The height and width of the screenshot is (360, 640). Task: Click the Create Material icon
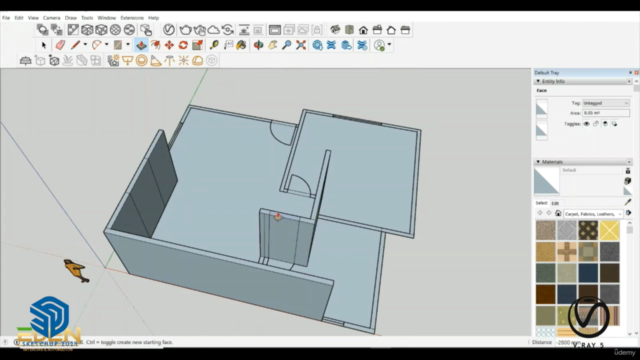click(628, 180)
